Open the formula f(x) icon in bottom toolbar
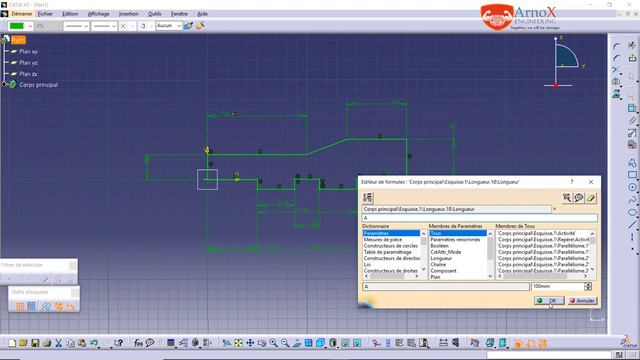 pyautogui.click(x=138, y=343)
